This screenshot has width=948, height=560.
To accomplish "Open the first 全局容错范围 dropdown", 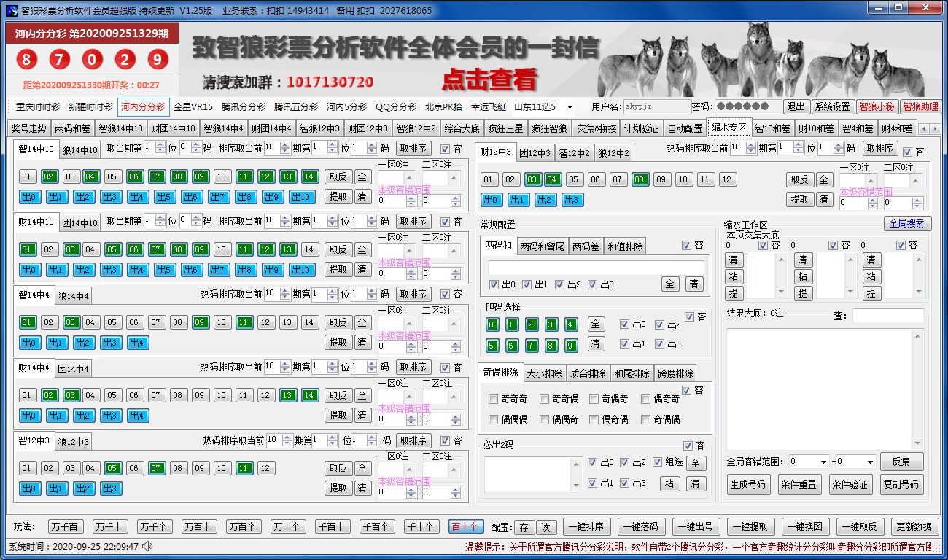I will click(x=810, y=462).
